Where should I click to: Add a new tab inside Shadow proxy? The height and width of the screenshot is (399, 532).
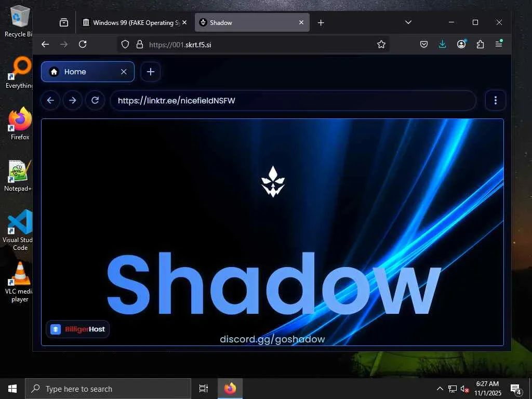click(x=151, y=72)
